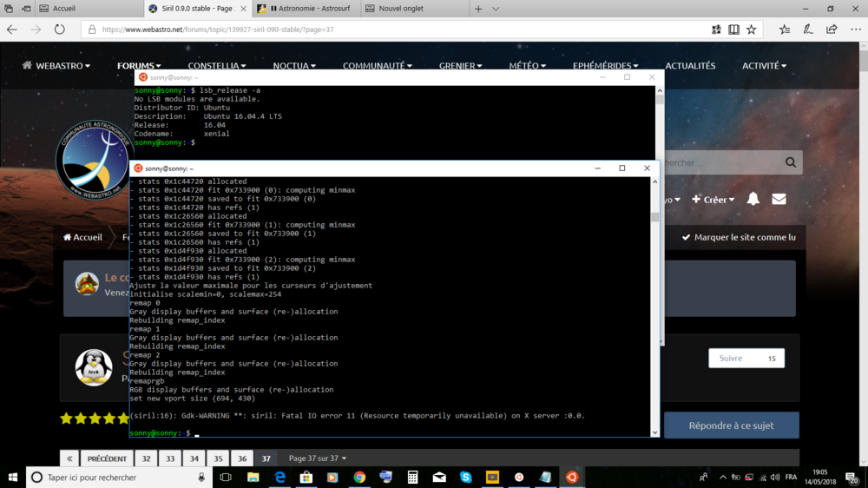The width and height of the screenshot is (868, 488).
Task: Open the MÉTÉO dropdown menu
Action: 527,66
